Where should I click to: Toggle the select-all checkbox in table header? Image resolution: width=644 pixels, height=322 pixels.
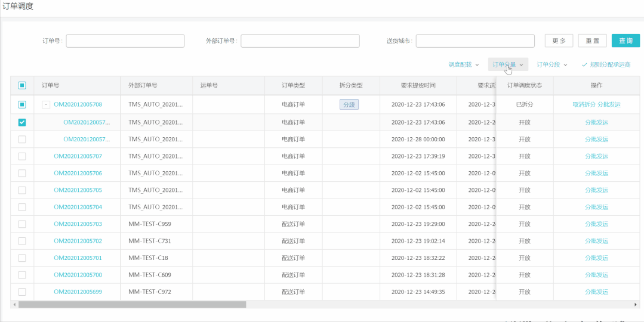coord(22,85)
